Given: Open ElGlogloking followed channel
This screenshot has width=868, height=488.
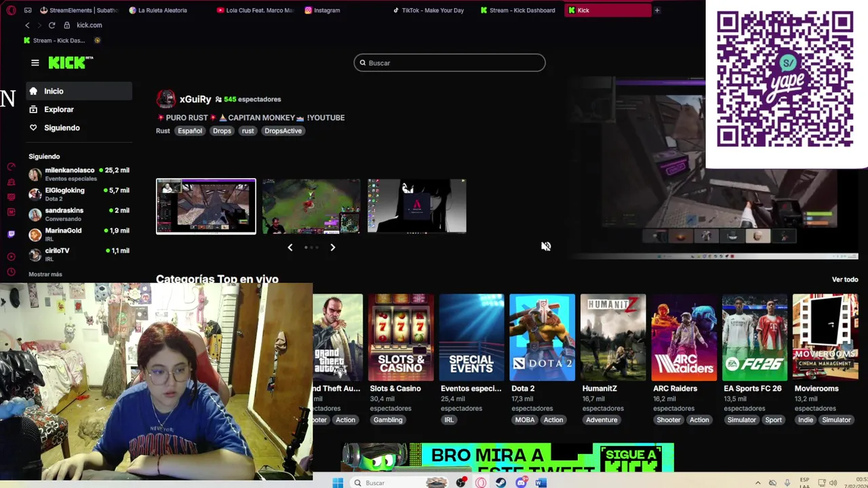Looking at the screenshot, I should 79,195.
